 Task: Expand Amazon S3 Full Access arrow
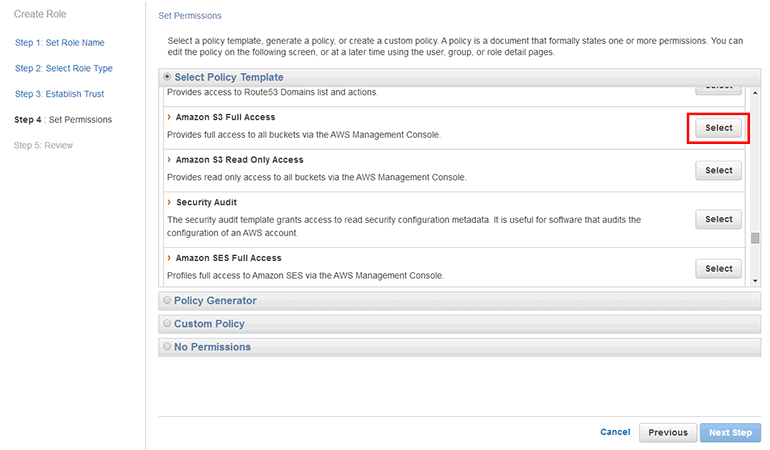pos(169,118)
